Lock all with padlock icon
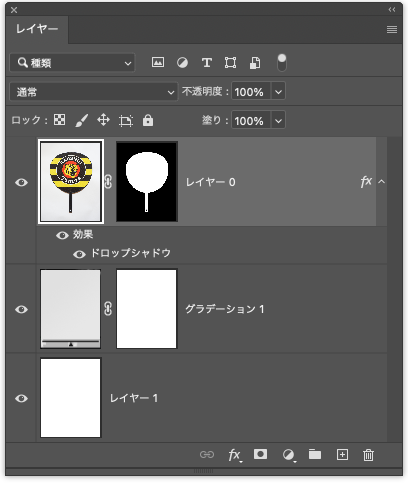The image size is (408, 483). [x=148, y=120]
